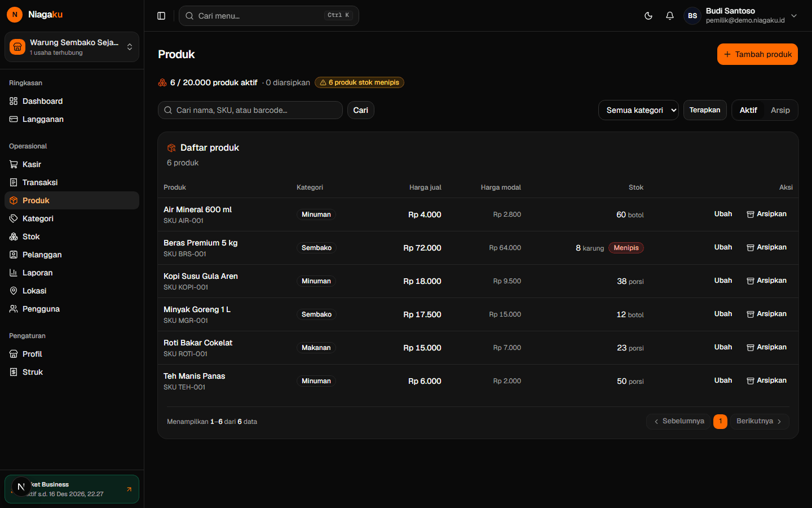This screenshot has width=812, height=508.
Task: Open Semua kategori dropdown
Action: tap(638, 110)
